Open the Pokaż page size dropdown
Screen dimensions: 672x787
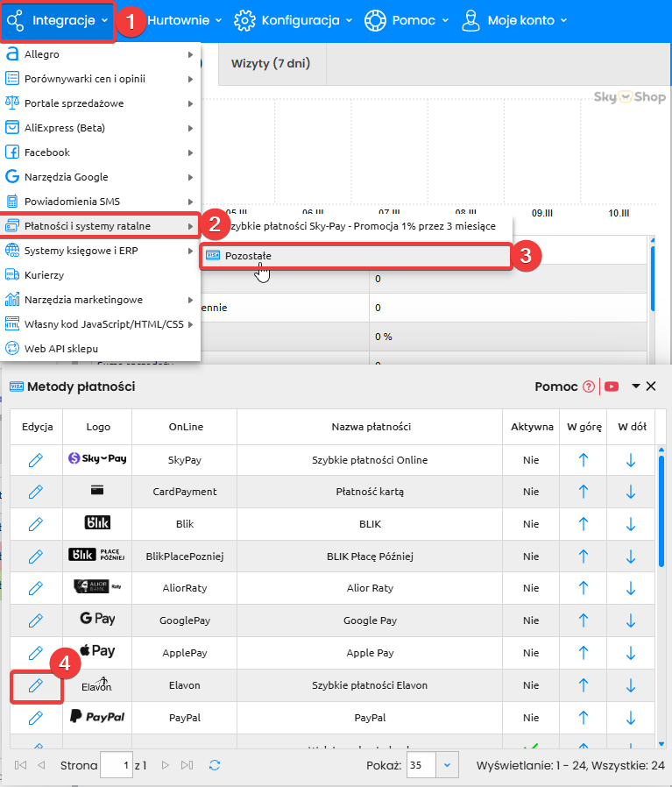coord(448,765)
